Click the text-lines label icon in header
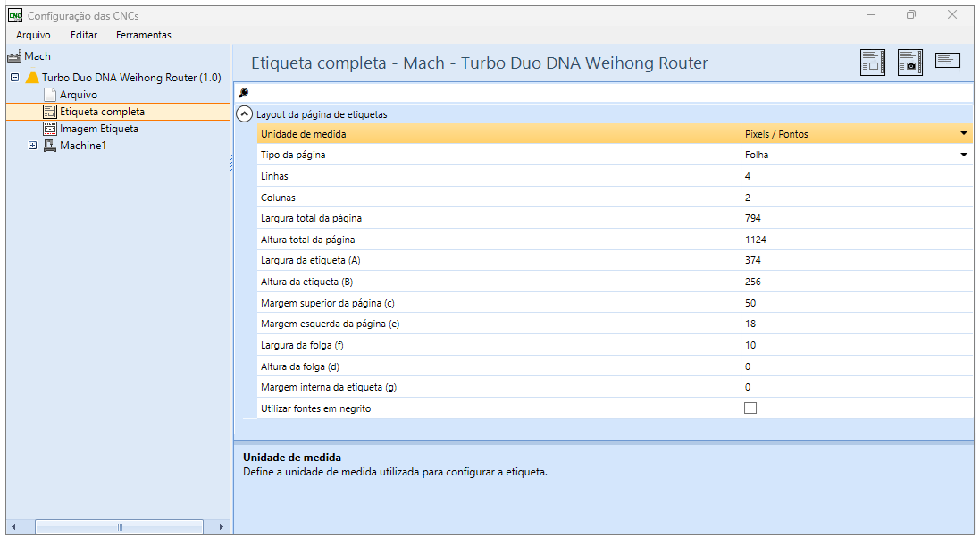The image size is (980, 538). (948, 60)
